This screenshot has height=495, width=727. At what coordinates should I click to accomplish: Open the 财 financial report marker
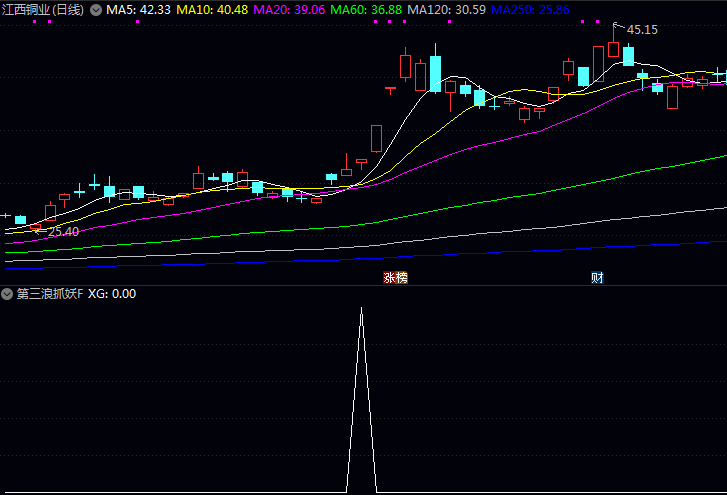(597, 278)
